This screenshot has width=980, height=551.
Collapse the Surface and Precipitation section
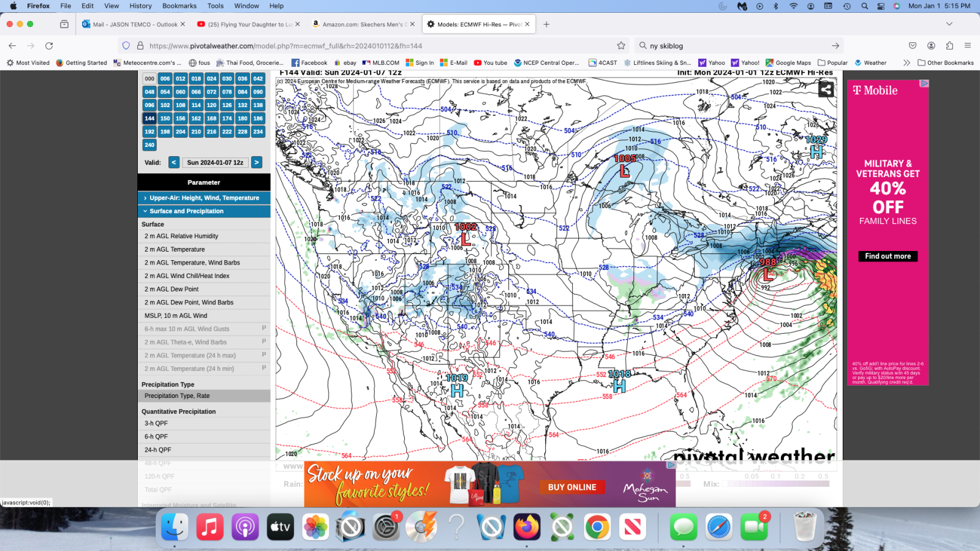(x=203, y=211)
